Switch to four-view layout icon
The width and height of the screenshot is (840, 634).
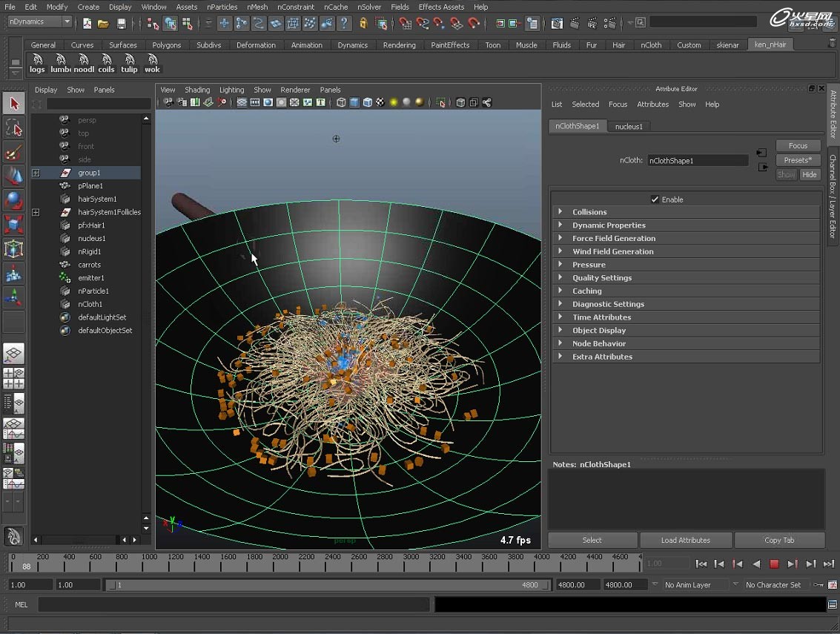[x=13, y=379]
